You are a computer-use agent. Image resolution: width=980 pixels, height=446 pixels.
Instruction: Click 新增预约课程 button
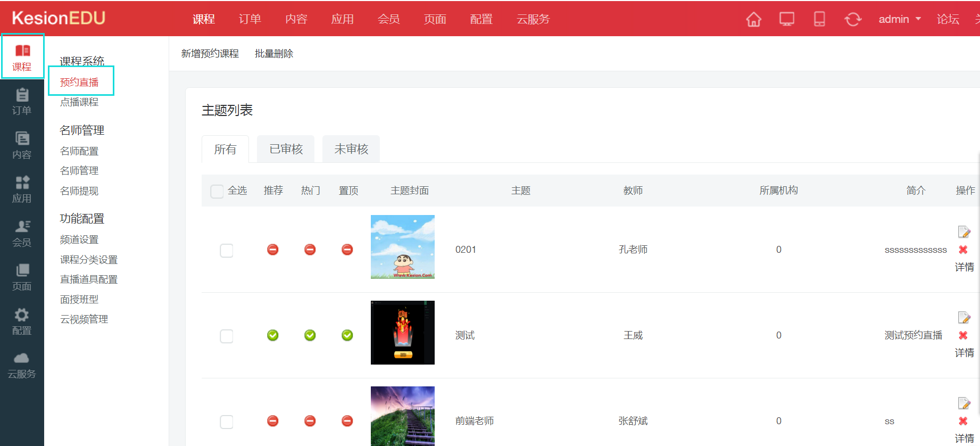pos(210,54)
